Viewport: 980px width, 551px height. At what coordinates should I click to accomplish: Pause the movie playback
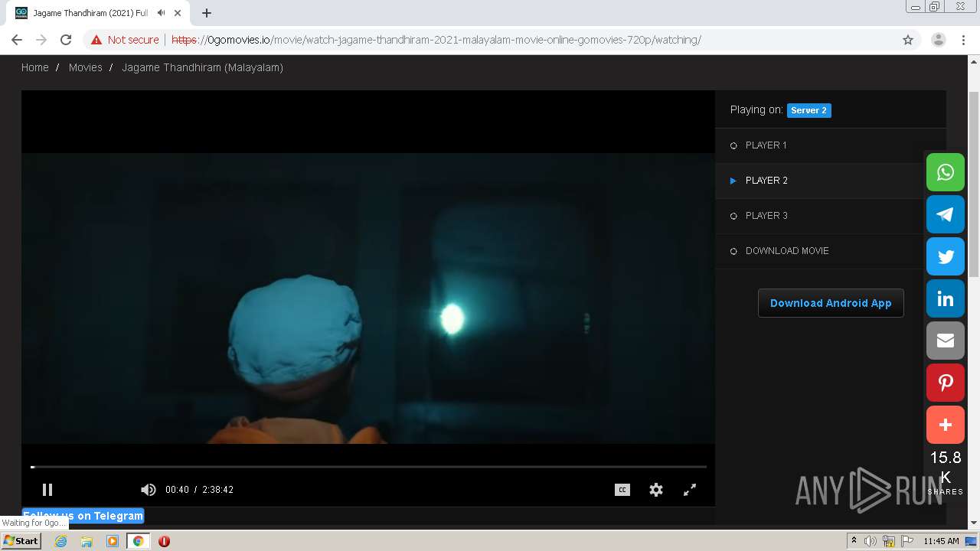click(x=47, y=490)
